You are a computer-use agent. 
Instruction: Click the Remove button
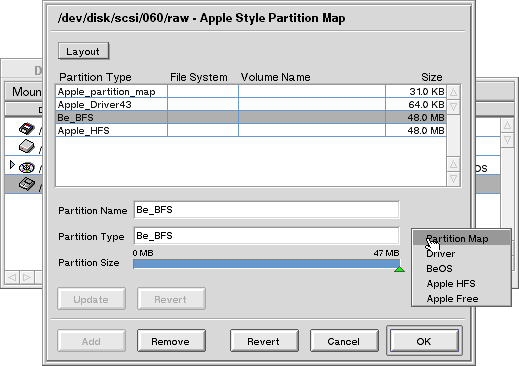[x=171, y=341]
